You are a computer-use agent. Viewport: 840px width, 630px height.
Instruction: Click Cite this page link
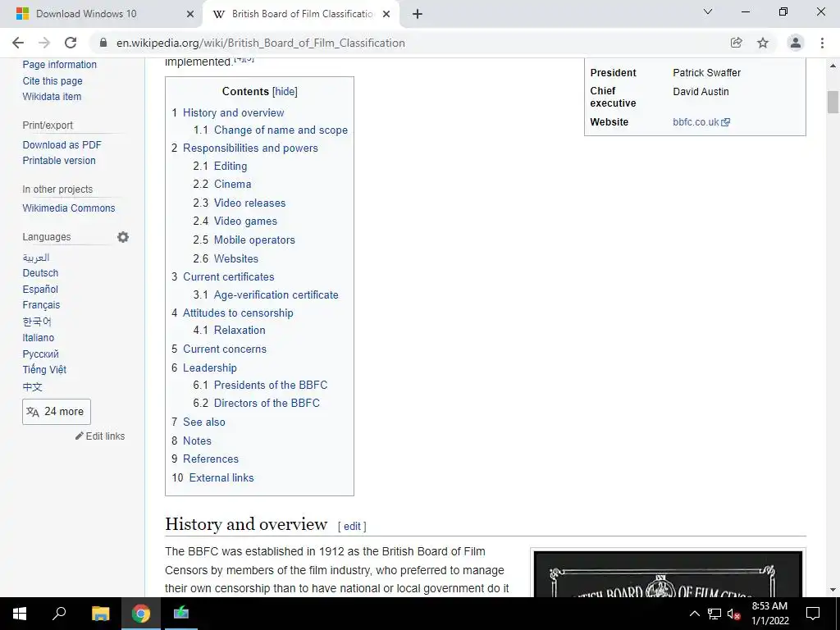[52, 81]
